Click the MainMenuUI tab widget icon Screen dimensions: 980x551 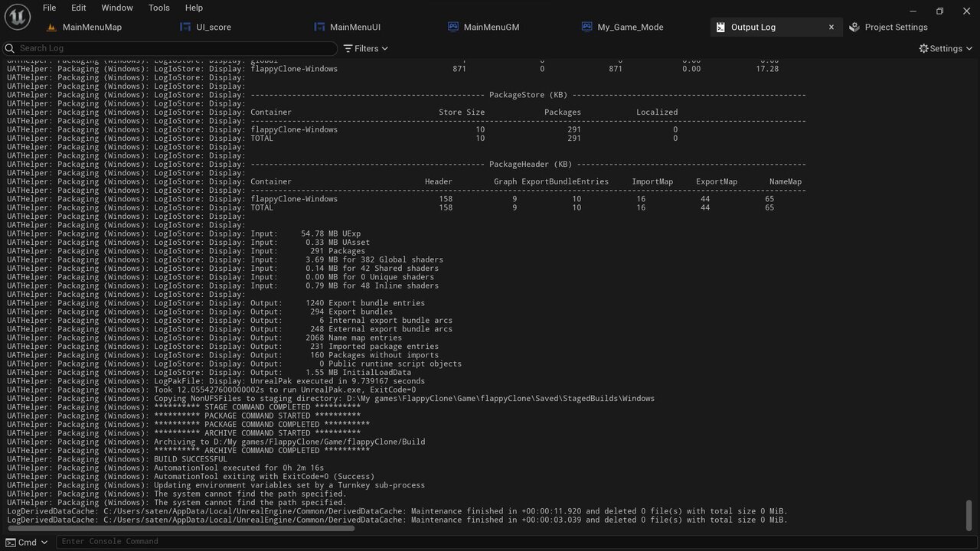click(x=319, y=27)
